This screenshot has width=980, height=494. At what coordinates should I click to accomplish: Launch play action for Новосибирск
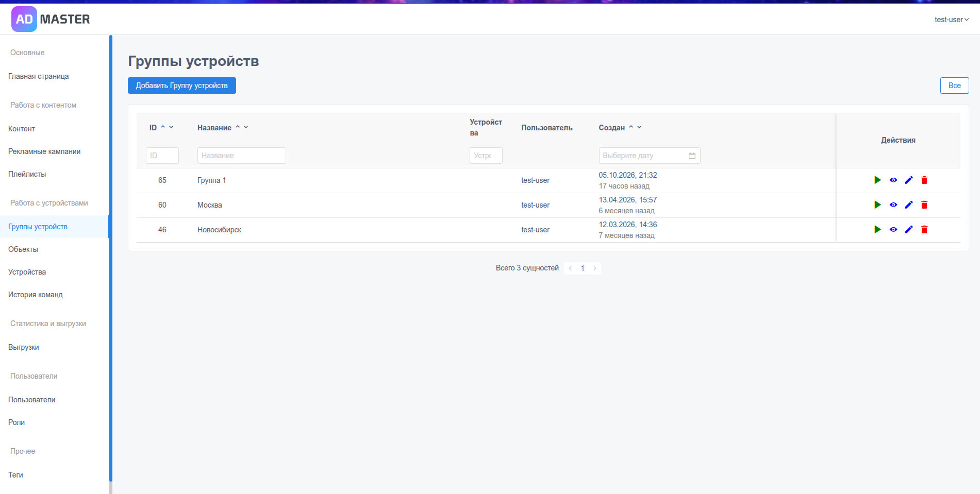(877, 229)
